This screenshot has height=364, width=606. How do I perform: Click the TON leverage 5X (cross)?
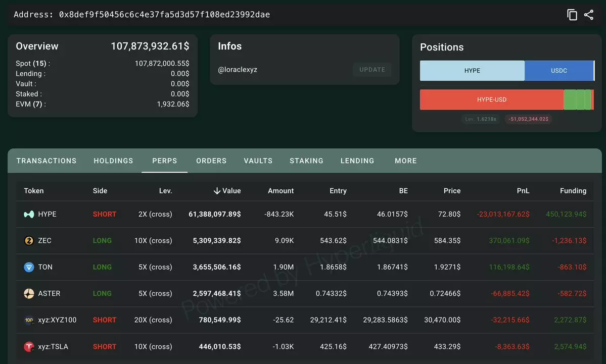[x=155, y=267]
